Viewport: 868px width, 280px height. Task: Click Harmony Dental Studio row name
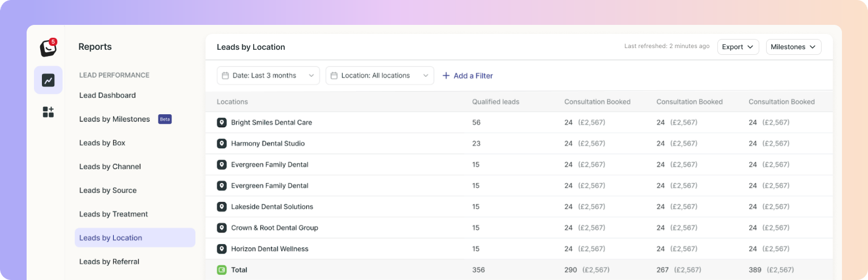tap(268, 144)
